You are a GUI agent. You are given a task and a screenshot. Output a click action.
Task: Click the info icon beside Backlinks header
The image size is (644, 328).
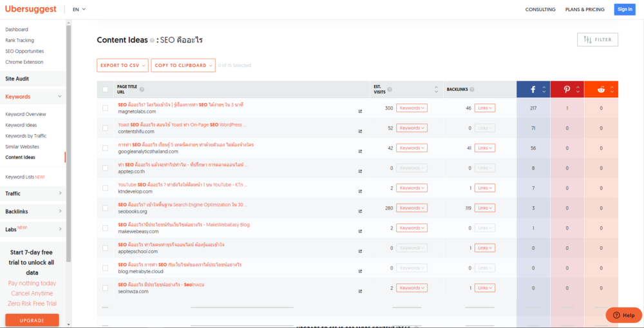[x=472, y=89]
